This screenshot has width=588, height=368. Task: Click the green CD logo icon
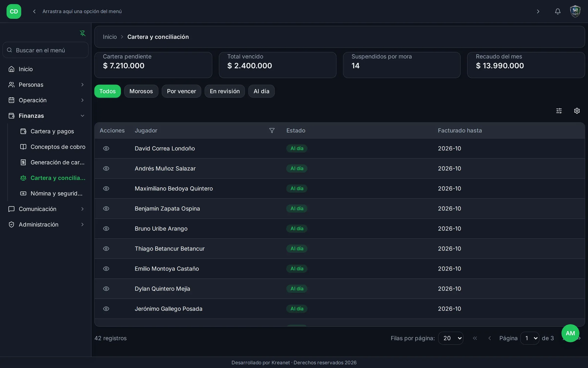pos(14,12)
